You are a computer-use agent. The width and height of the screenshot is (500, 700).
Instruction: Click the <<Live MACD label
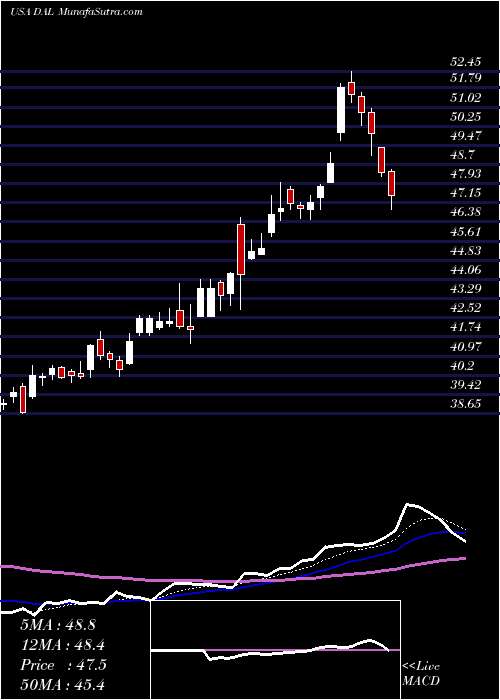click(x=421, y=674)
